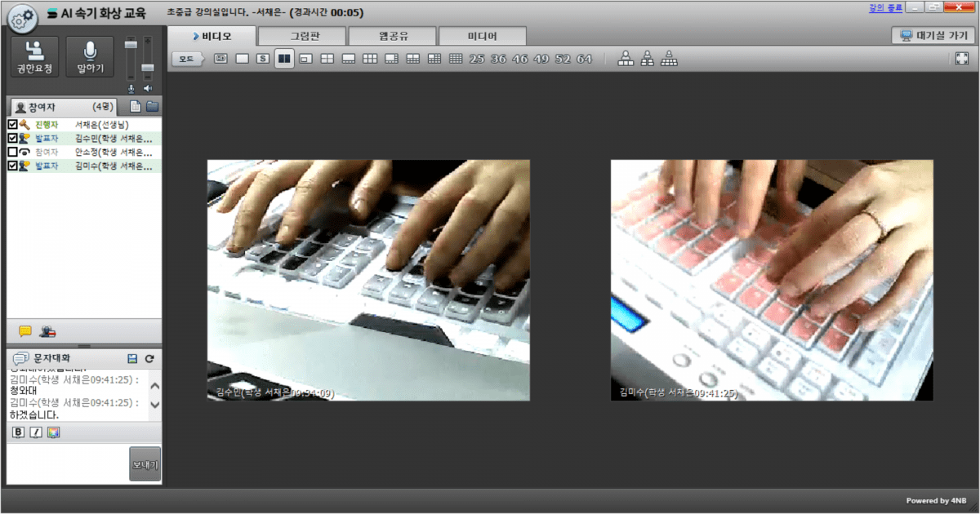The image size is (980, 514).
Task: Check the 참여자 안소정 checkbox
Action: pyautogui.click(x=12, y=153)
